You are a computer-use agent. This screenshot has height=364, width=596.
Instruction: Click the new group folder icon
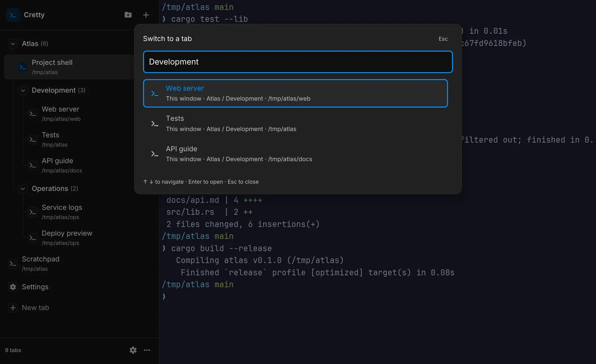(128, 15)
